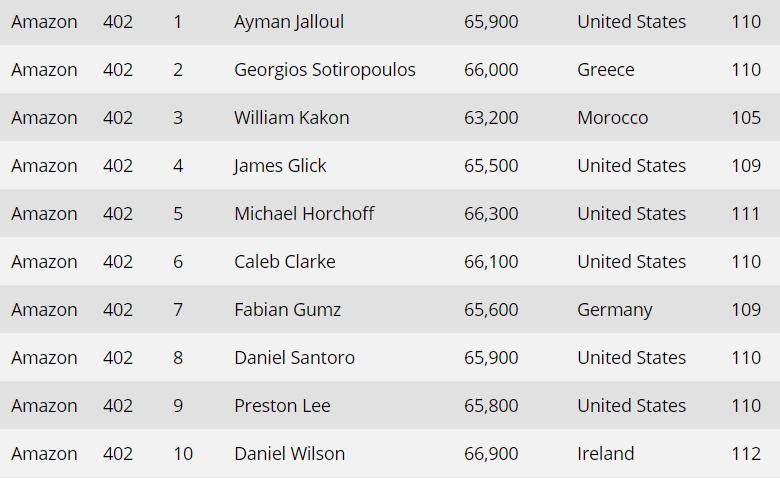Select the Morocco country cell
The image size is (780, 478).
612,118
